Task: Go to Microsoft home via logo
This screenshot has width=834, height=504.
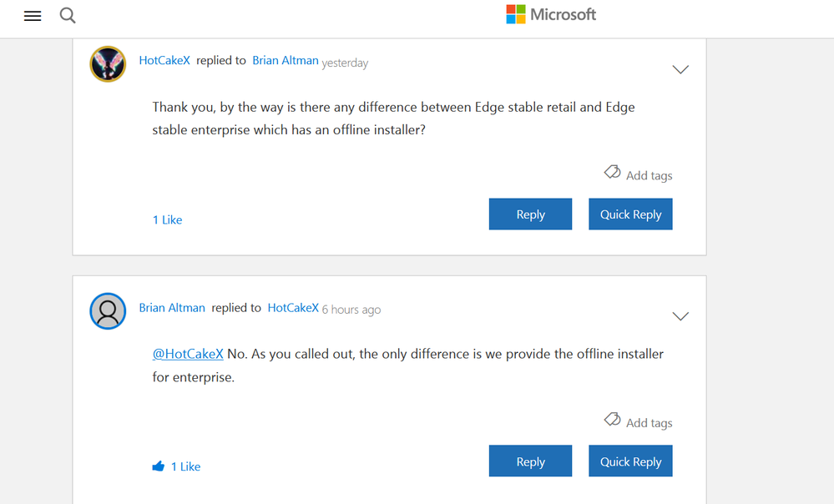Action: [550, 14]
